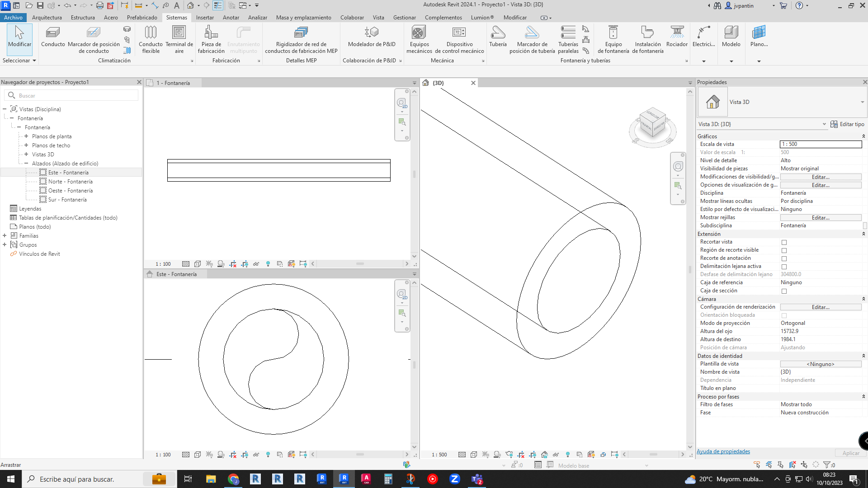868x488 pixels.
Task: Enable Delimitación lejana activa checkbox
Action: pyautogui.click(x=784, y=267)
